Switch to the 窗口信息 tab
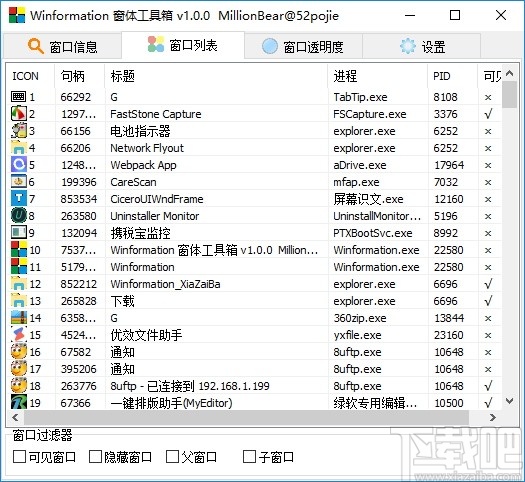The width and height of the screenshot is (525, 482). pyautogui.click(x=62, y=46)
